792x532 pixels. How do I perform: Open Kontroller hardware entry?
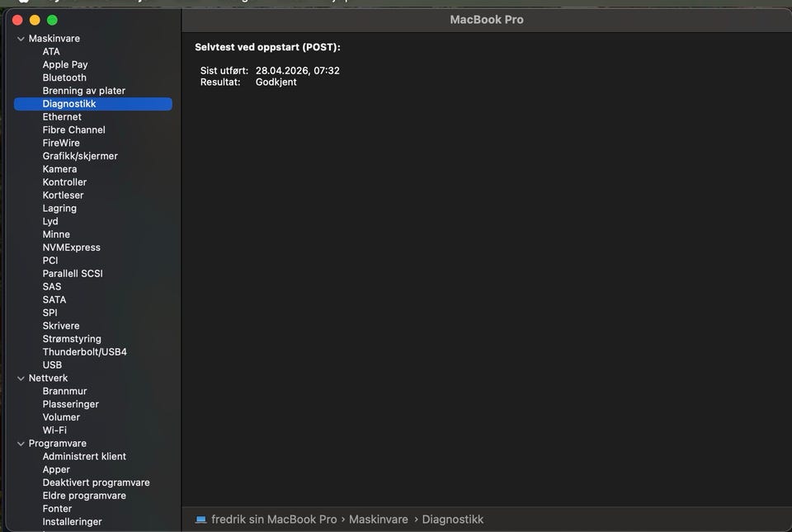pyautogui.click(x=64, y=182)
